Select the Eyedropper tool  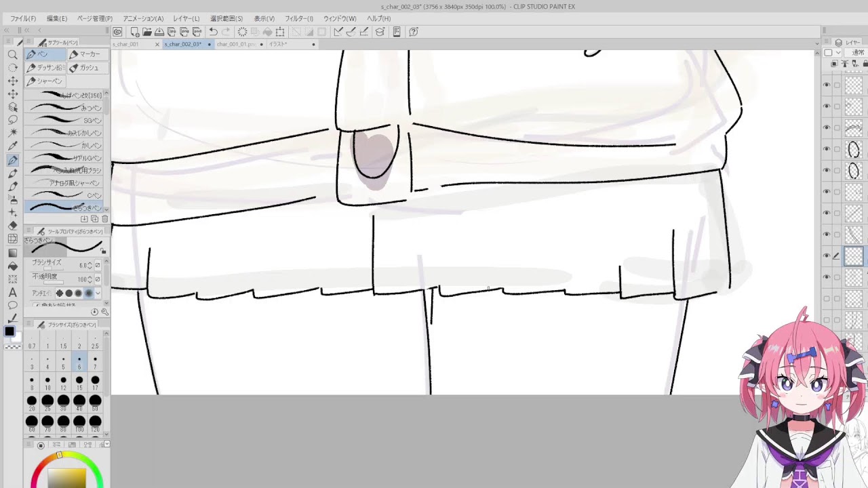pyautogui.click(x=12, y=146)
